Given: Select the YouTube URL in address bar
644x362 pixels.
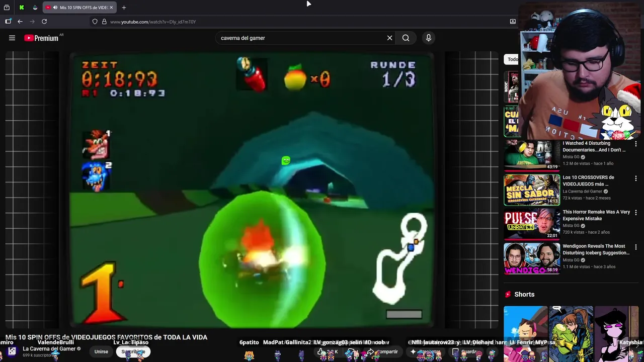Looking at the screenshot, I should [153, 22].
